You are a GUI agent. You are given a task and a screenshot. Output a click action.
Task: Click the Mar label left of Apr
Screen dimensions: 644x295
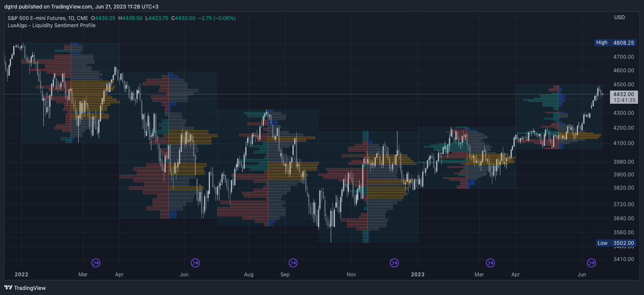click(83, 275)
